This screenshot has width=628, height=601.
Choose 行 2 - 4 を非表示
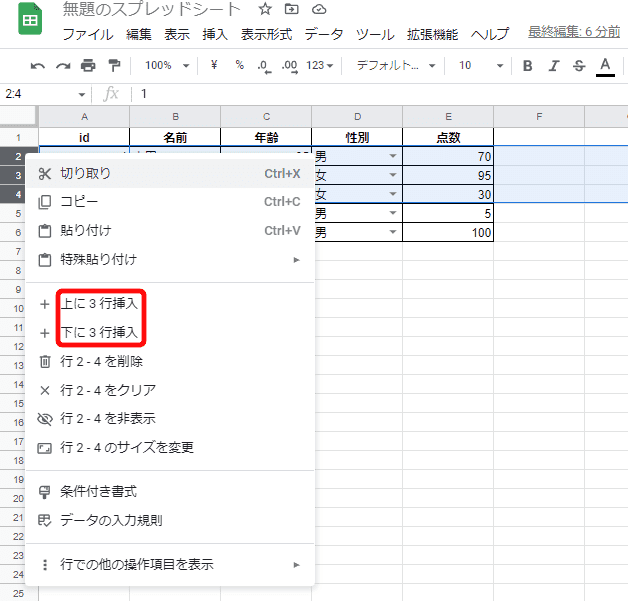pyautogui.click(x=170, y=419)
